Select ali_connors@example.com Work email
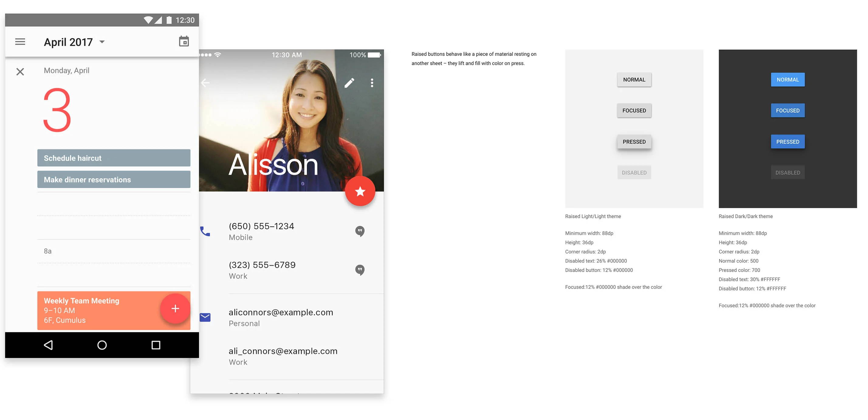Screen dimensions: 868x420 point(283,356)
